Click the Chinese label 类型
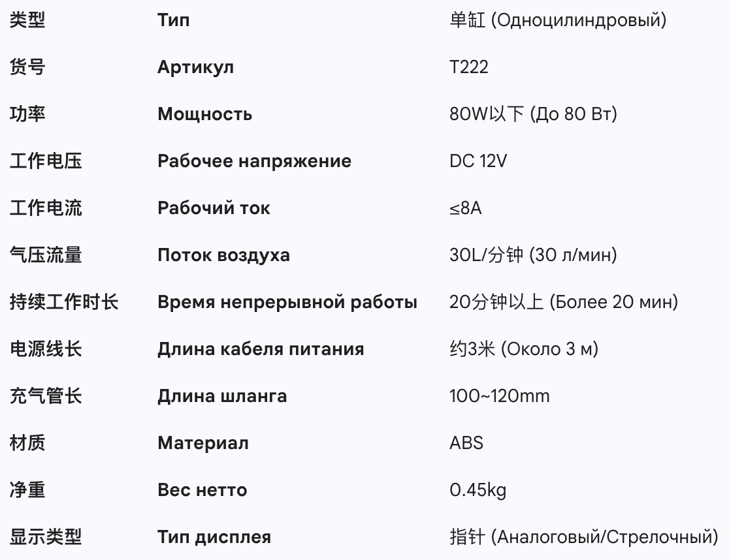 pyautogui.click(x=27, y=20)
